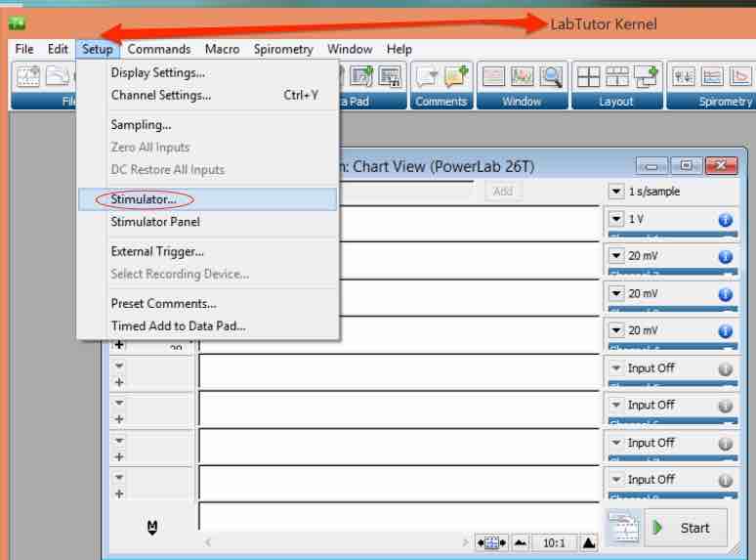
Task: Expand the first Input Off channel dropdown
Action: coord(616,368)
